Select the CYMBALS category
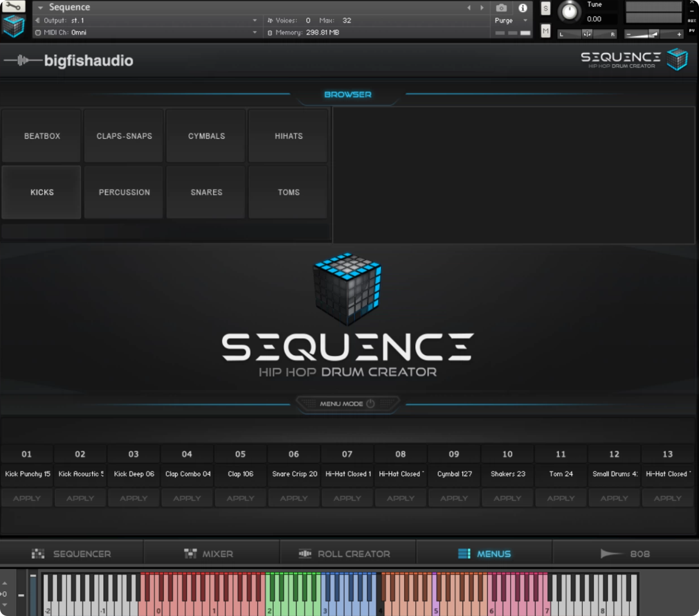 [x=206, y=136]
